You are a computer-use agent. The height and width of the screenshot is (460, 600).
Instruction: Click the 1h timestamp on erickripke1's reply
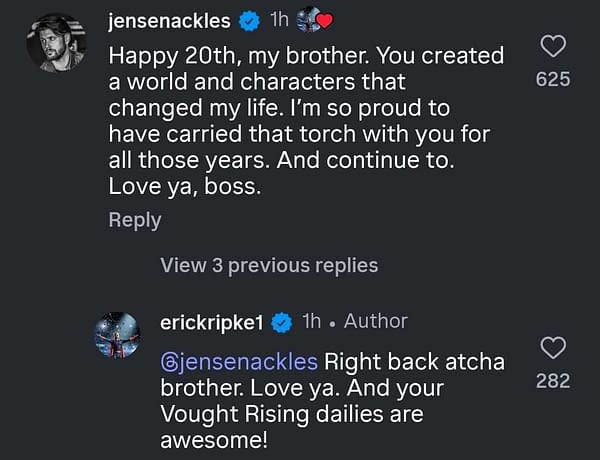tap(312, 321)
